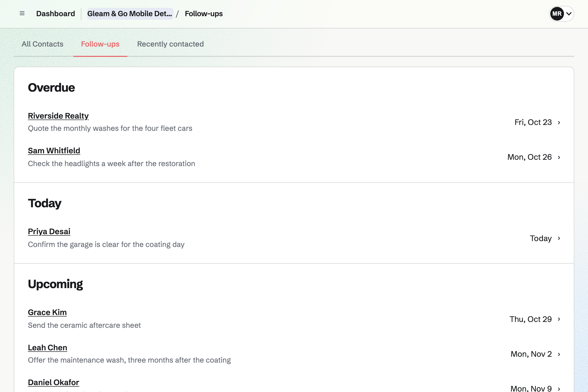Open Priya Desai contact
This screenshot has height=392, width=588.
pyautogui.click(x=49, y=232)
